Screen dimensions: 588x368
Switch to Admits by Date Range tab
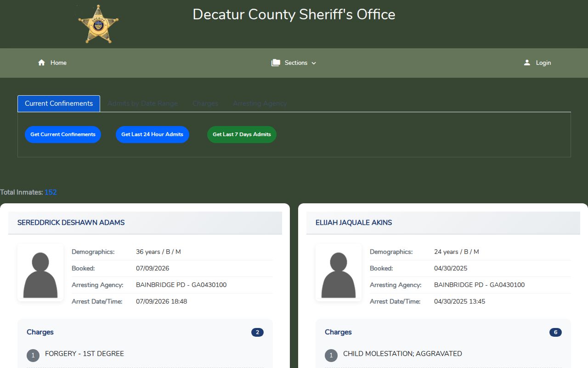click(x=142, y=103)
